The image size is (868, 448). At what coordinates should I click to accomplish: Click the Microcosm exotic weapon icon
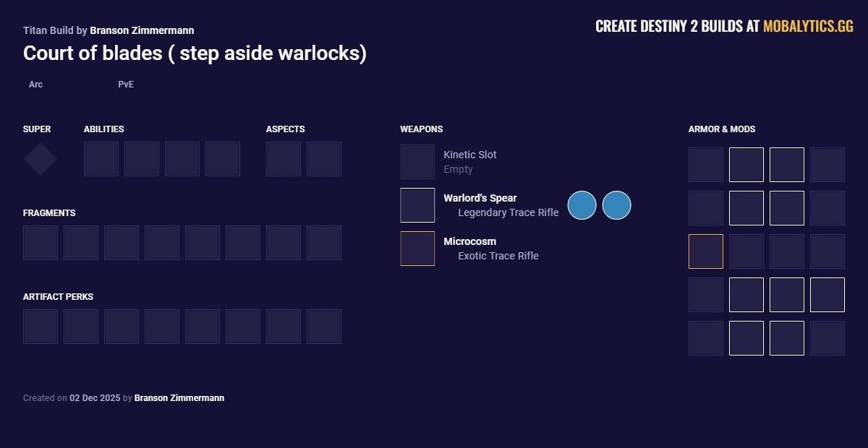[417, 249]
